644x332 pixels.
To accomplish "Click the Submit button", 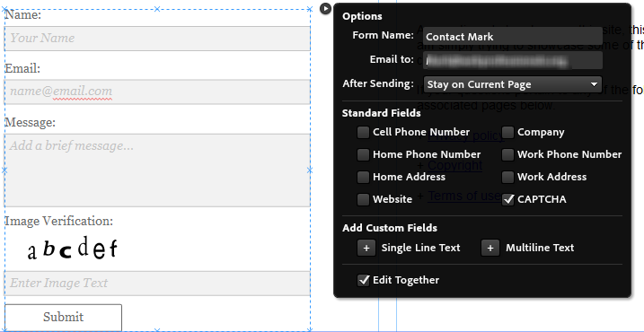I will coord(63,318).
